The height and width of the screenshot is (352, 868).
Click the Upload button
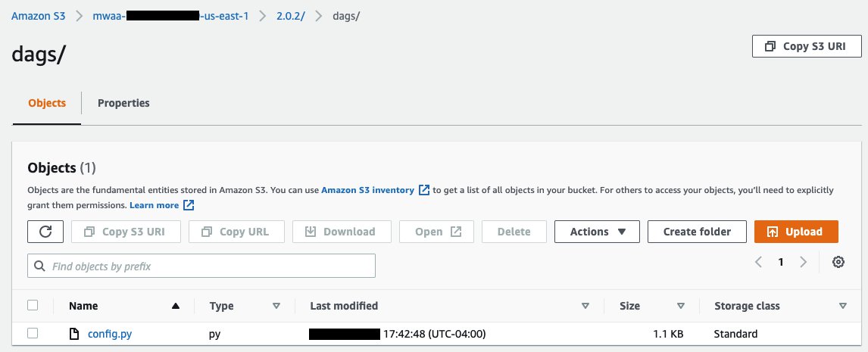(x=796, y=232)
